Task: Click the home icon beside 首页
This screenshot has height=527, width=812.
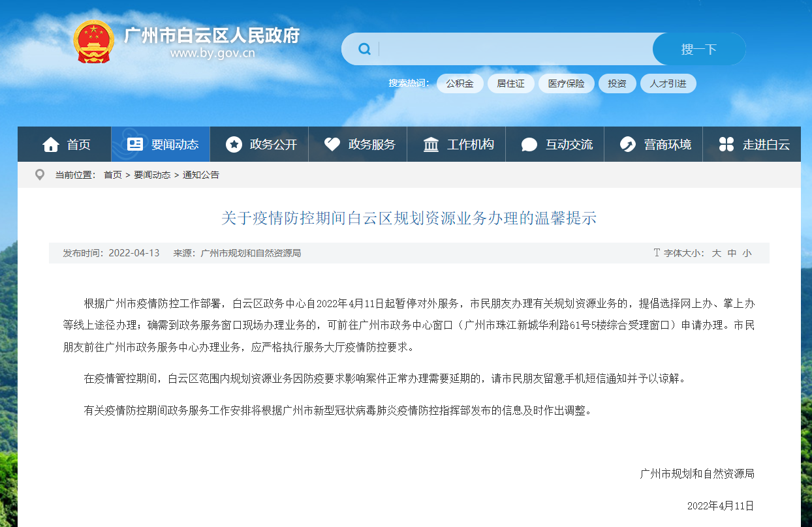Action: [x=51, y=145]
